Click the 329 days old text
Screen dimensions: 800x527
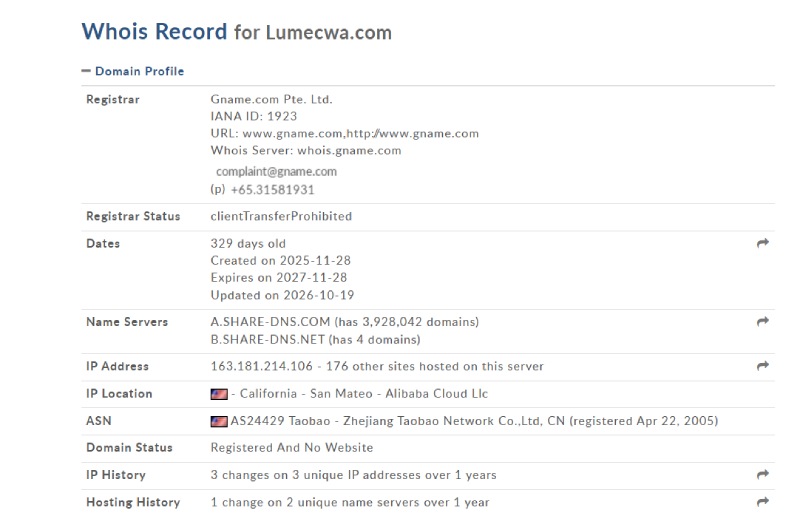click(248, 243)
